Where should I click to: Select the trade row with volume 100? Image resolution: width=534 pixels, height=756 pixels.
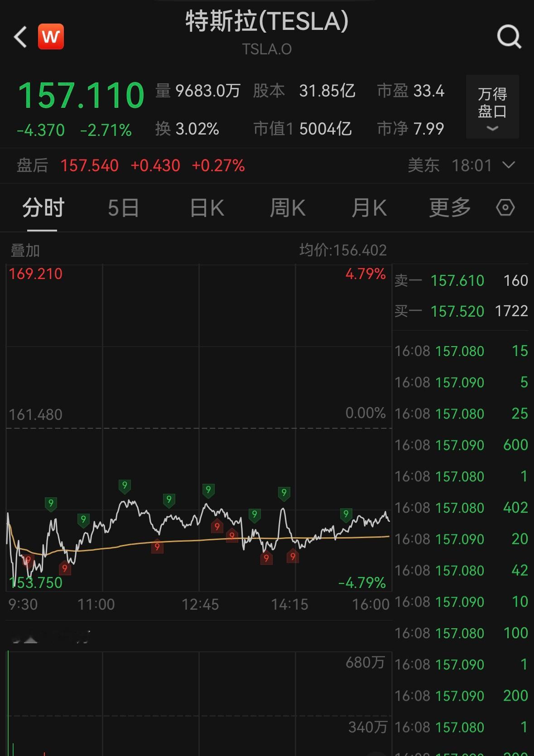click(461, 633)
